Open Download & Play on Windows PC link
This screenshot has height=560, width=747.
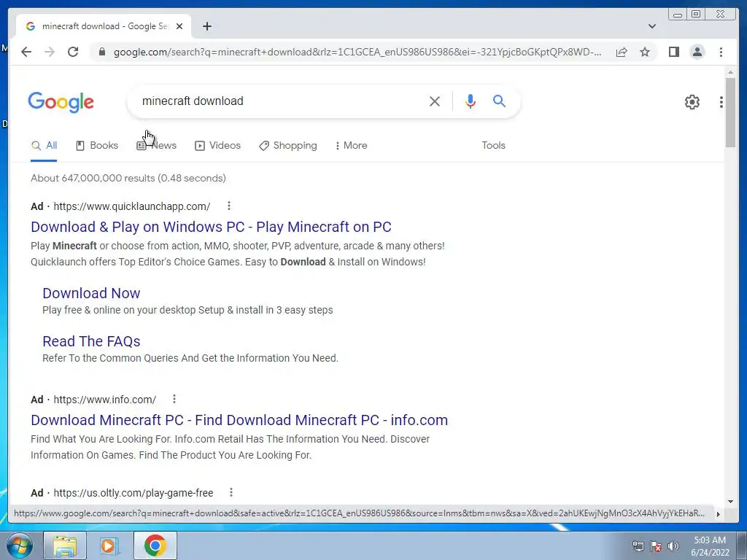211,227
